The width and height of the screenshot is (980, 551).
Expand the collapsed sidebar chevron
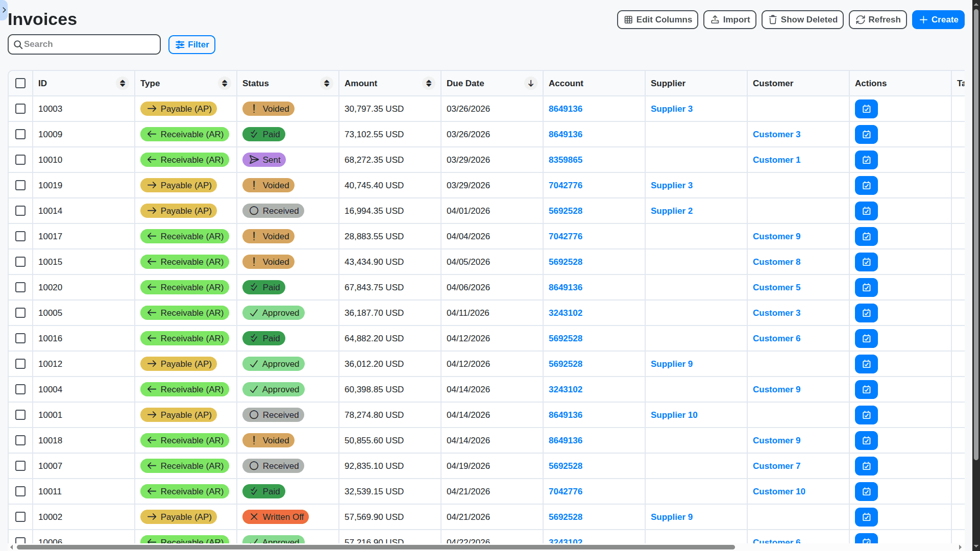[x=4, y=10]
